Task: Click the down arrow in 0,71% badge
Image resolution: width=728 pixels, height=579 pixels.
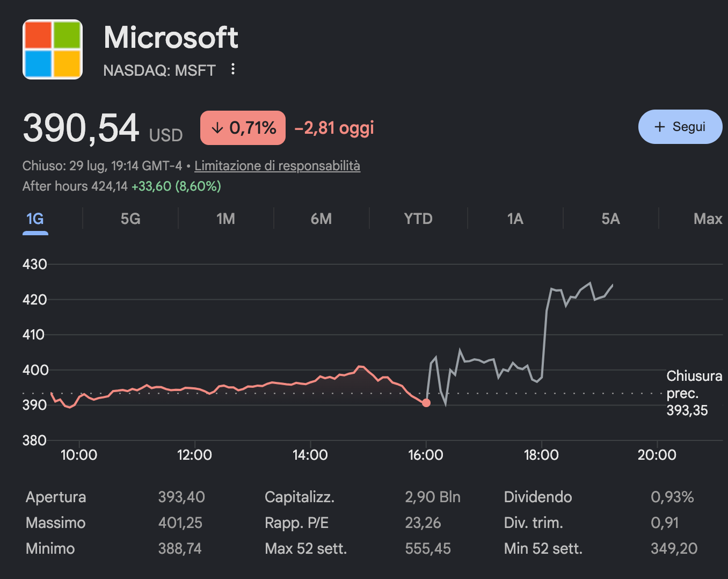Action: click(217, 128)
